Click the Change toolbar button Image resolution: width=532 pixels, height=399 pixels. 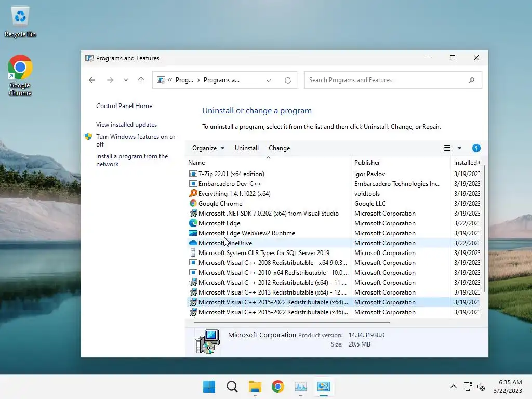pyautogui.click(x=279, y=148)
